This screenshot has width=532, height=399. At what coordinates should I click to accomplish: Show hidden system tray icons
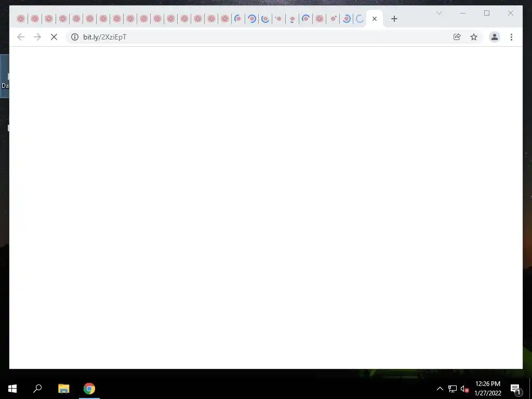[440, 389]
